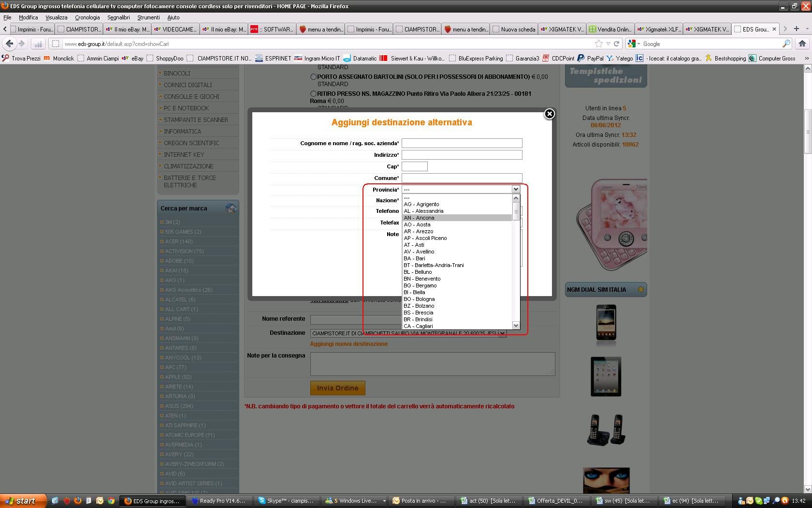Viewport: 812px width, 508px height.
Task: Open the Yatego bookmark
Action: tap(620, 58)
